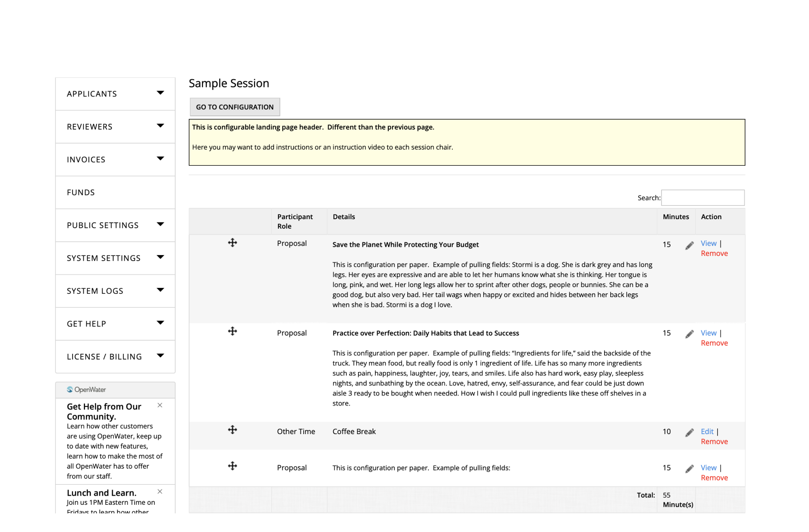The width and height of the screenshot is (809, 532).
Task: Click the move icon beside Coffee Break
Action: (x=232, y=430)
